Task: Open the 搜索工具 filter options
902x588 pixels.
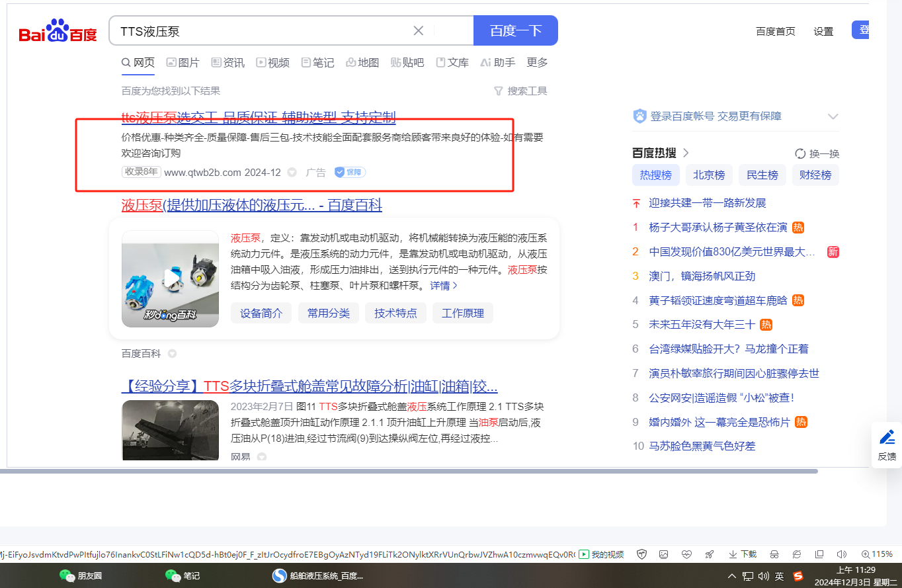Action: coord(520,91)
